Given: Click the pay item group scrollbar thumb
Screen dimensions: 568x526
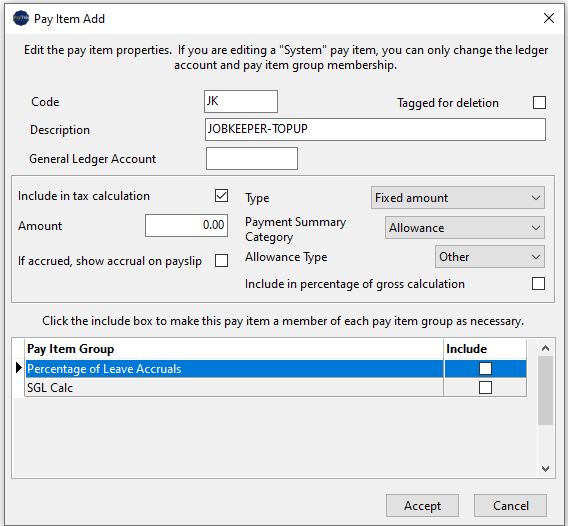Looking at the screenshot, I should click(x=545, y=391).
